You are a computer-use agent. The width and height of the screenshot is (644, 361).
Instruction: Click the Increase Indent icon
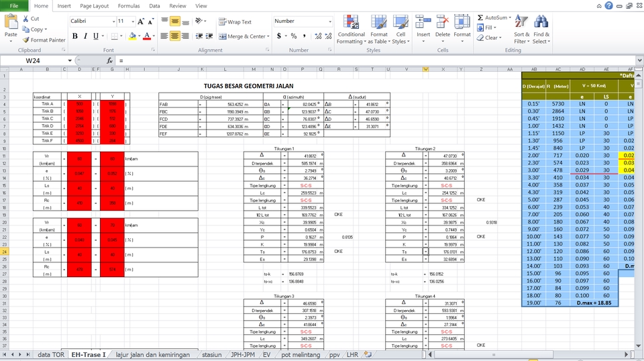[209, 36]
